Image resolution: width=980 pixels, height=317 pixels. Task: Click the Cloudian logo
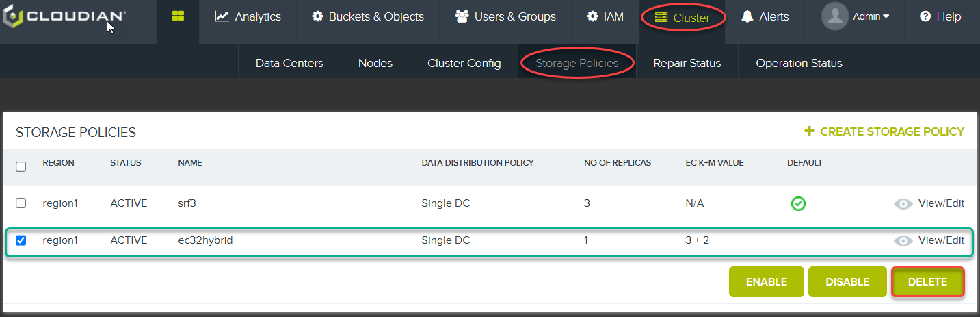(65, 17)
